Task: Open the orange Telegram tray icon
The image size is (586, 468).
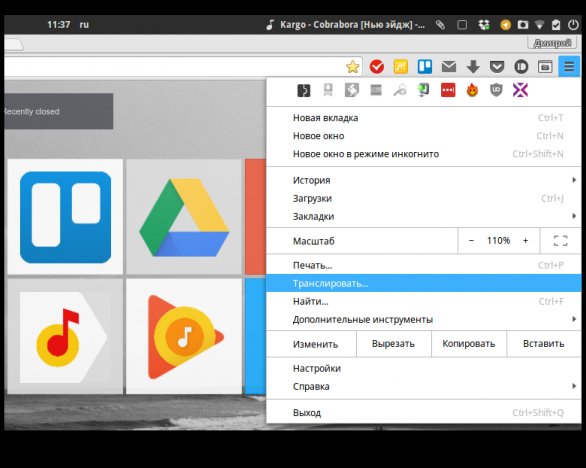Action: (505, 25)
